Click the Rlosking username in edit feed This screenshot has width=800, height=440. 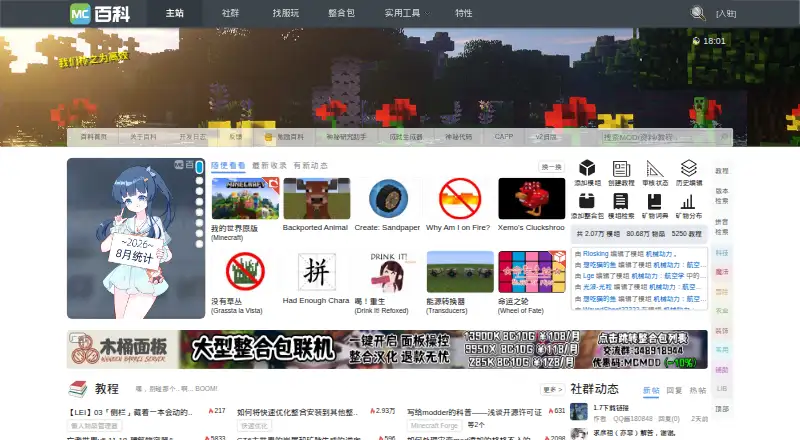(595, 254)
